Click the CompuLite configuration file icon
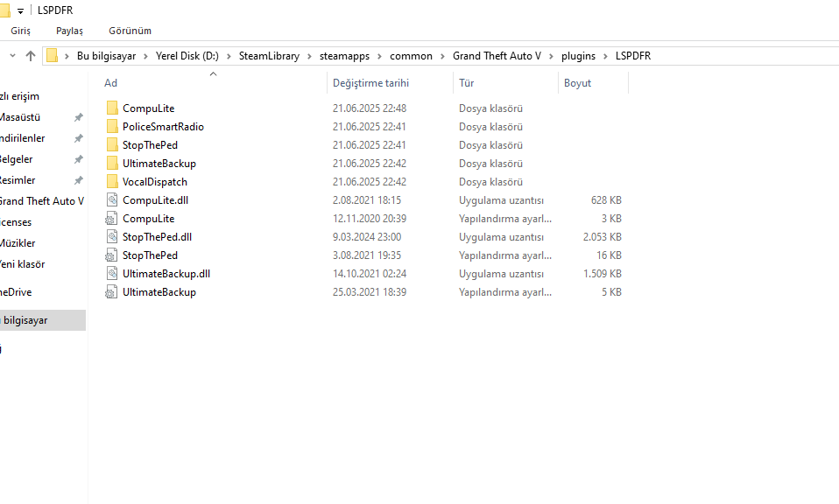Screen dimensions: 839x504 (x=111, y=218)
